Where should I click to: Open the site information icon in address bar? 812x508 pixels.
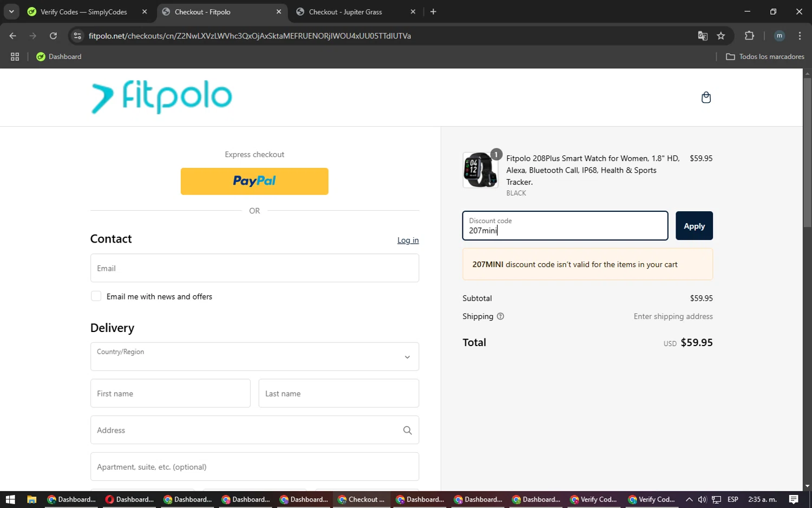pos(77,36)
